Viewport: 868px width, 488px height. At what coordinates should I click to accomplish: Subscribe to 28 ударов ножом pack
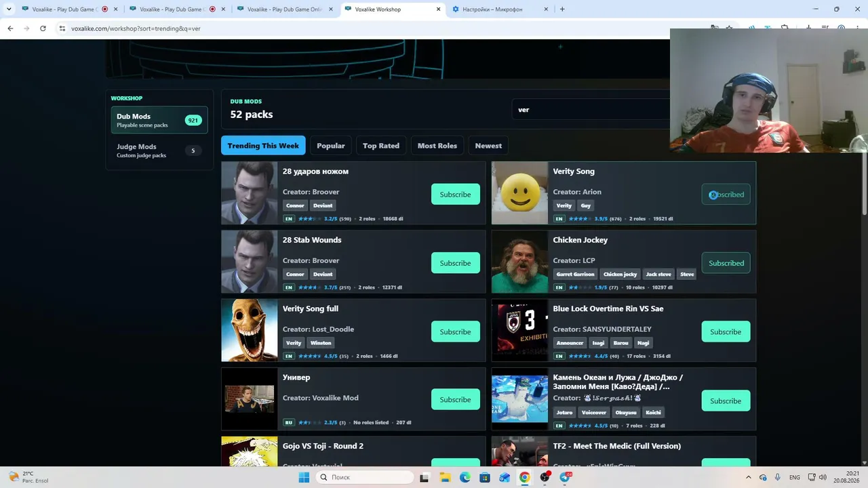(455, 195)
